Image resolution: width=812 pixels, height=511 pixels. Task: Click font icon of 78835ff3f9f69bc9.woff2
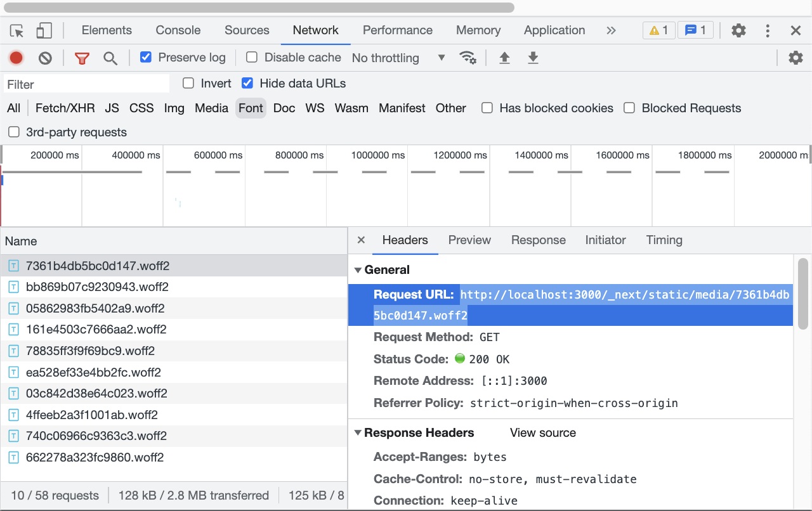pos(13,351)
